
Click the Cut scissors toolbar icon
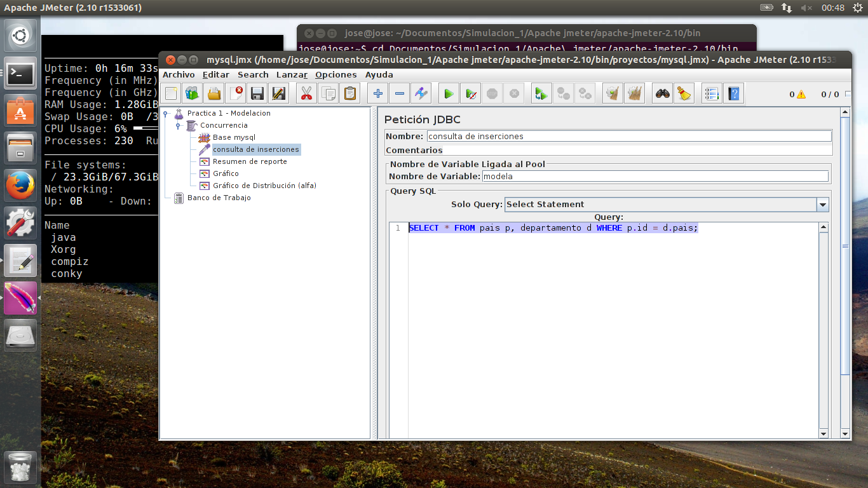(x=306, y=94)
